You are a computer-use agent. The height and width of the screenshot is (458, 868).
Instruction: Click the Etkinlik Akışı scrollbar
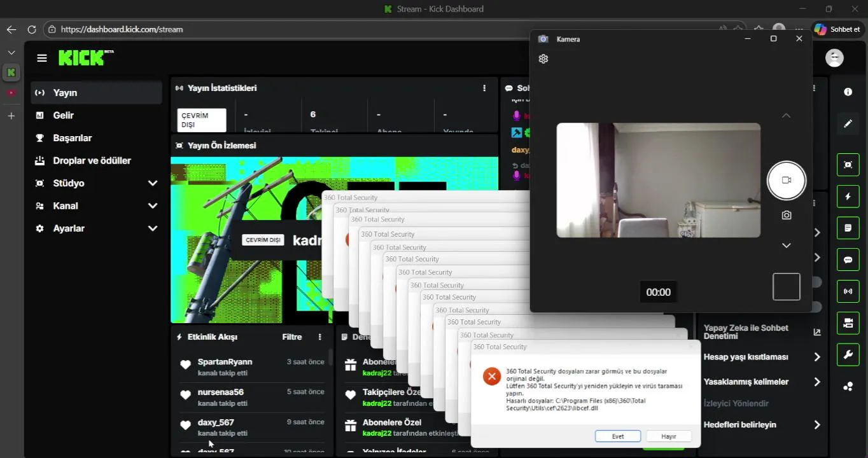pos(330,357)
